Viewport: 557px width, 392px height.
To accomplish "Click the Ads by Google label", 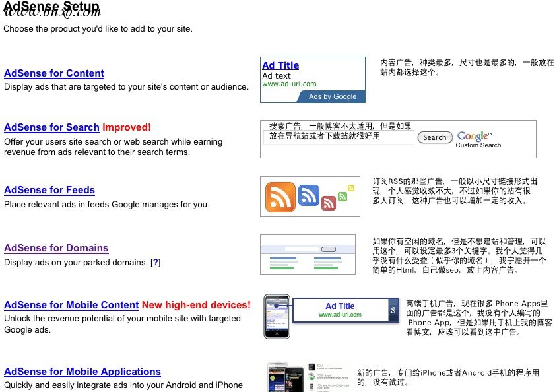I will [332, 96].
